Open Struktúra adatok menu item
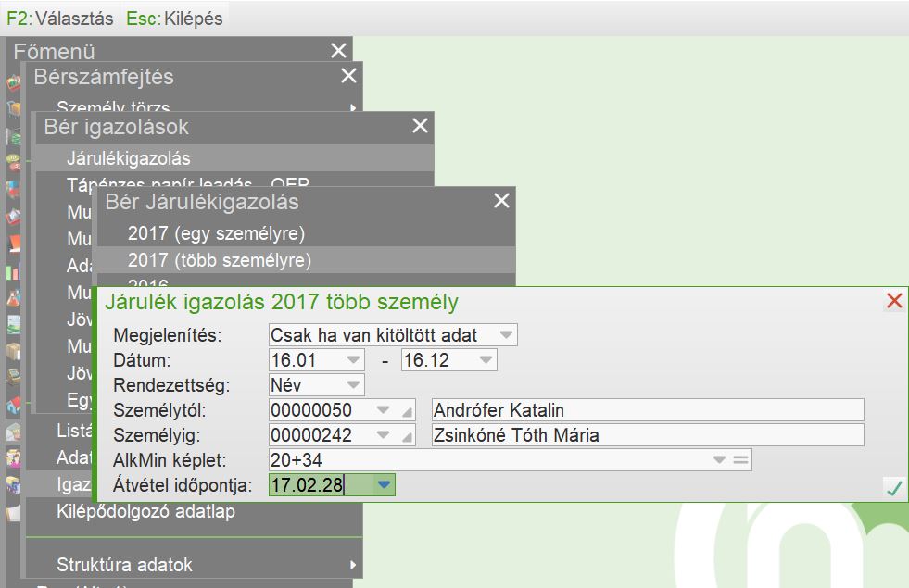Image resolution: width=909 pixels, height=588 pixels. tap(195, 564)
